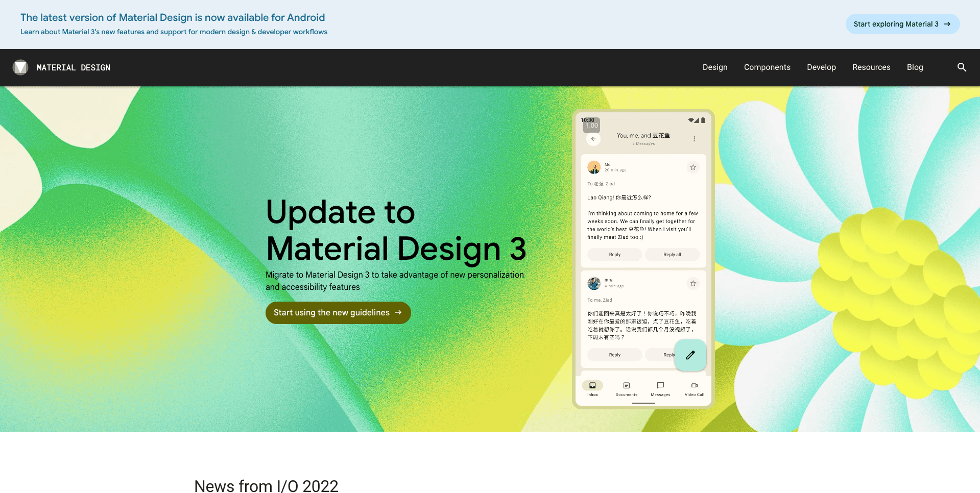Click the MATERIAL DESIGN wordmark
This screenshot has width=980, height=493.
[x=74, y=67]
